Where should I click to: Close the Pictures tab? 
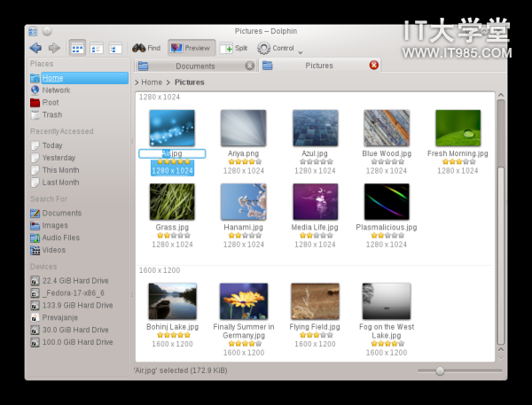(374, 65)
